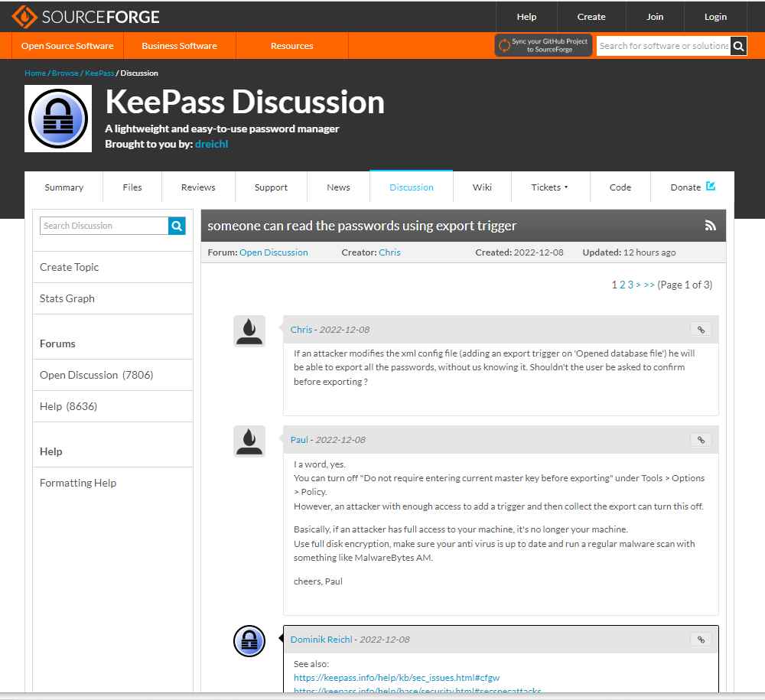Click the Search Discussion input field
765x700 pixels.
coord(104,226)
